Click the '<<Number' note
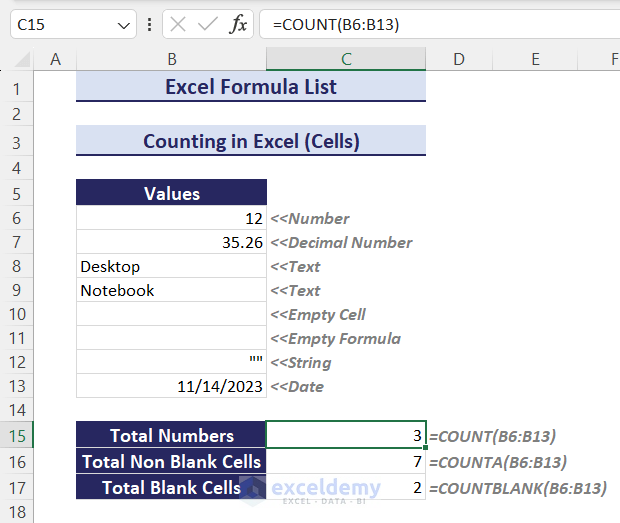Screen dimensions: 620x523 point(310,219)
